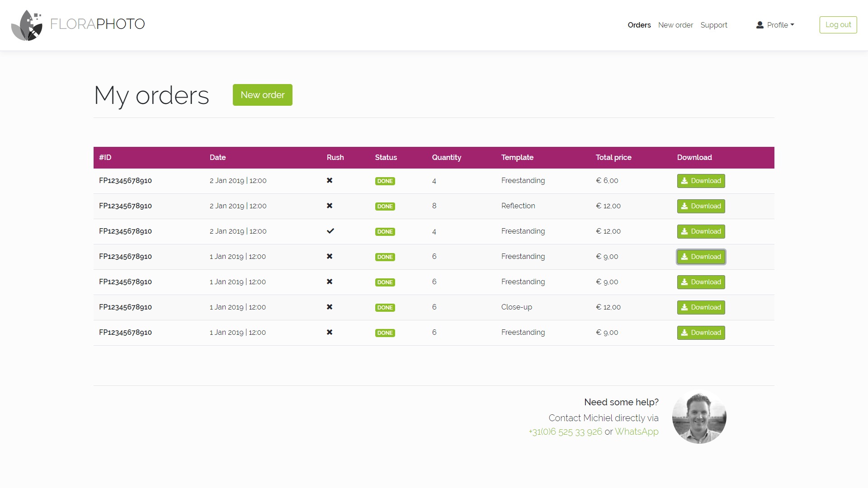Click the DONE badge in rush-checked row
The height and width of the screenshot is (488, 868).
tap(385, 232)
